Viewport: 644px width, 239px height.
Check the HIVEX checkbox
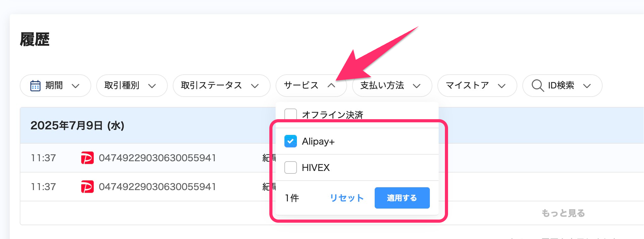coord(290,167)
